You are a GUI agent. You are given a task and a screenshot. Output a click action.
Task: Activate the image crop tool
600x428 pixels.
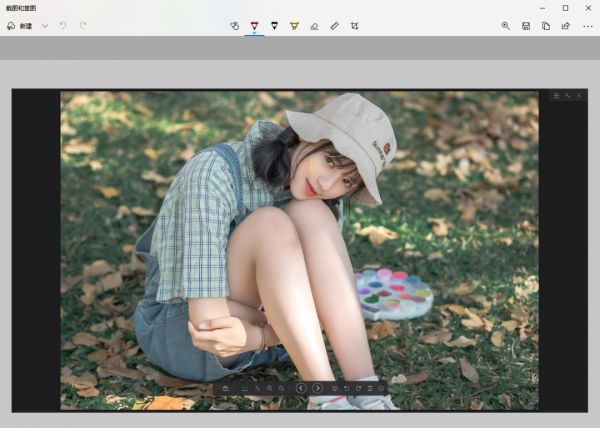click(x=355, y=25)
